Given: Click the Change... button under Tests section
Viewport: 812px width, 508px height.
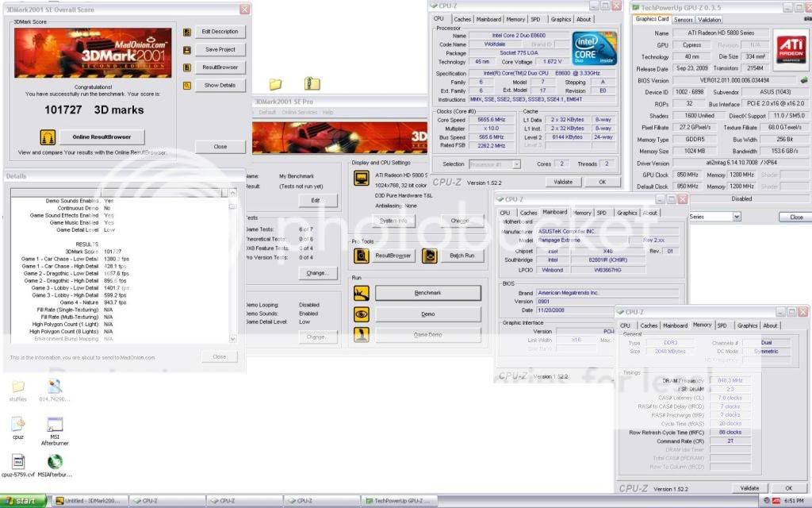Looking at the screenshot, I should pyautogui.click(x=317, y=273).
